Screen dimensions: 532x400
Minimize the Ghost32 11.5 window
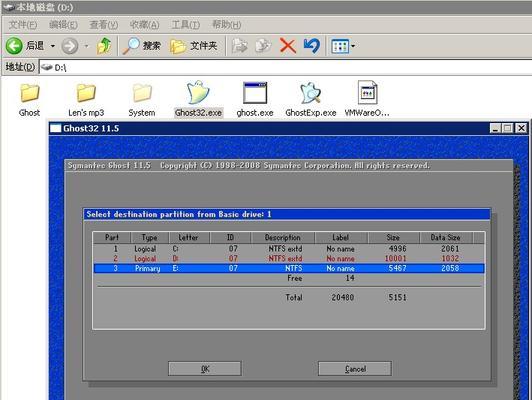click(x=496, y=128)
